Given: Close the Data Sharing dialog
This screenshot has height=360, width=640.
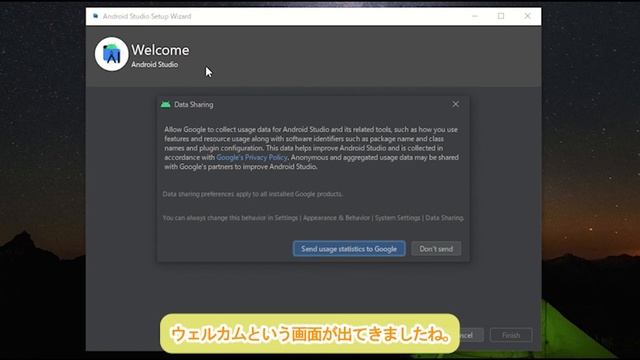Looking at the screenshot, I should 456,104.
